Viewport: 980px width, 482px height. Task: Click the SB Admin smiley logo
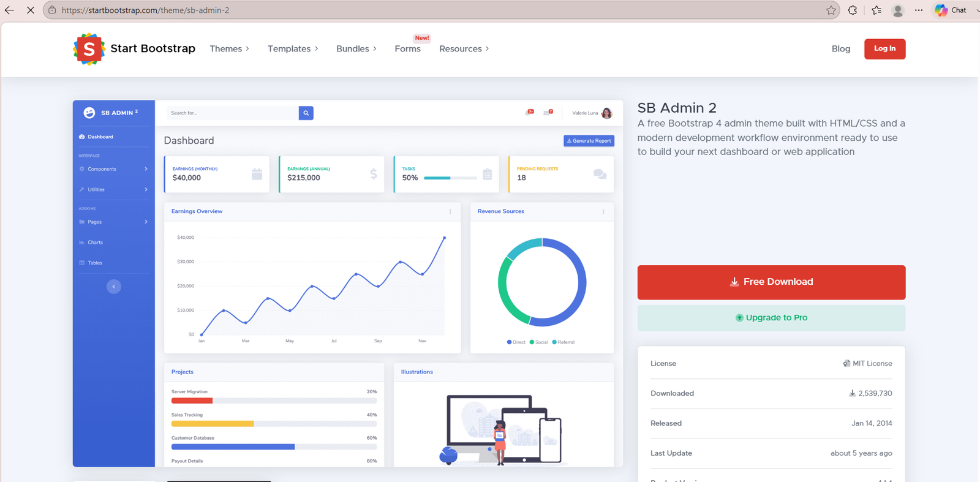click(x=89, y=113)
